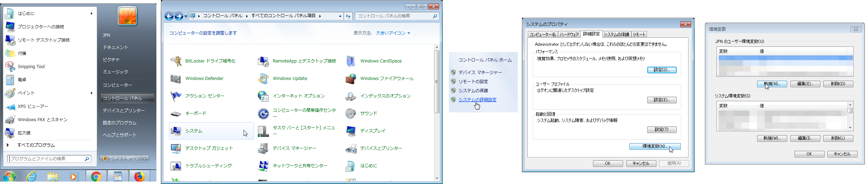Open インターネット オプション icon
This screenshot has height=184, width=868.
[x=263, y=96]
